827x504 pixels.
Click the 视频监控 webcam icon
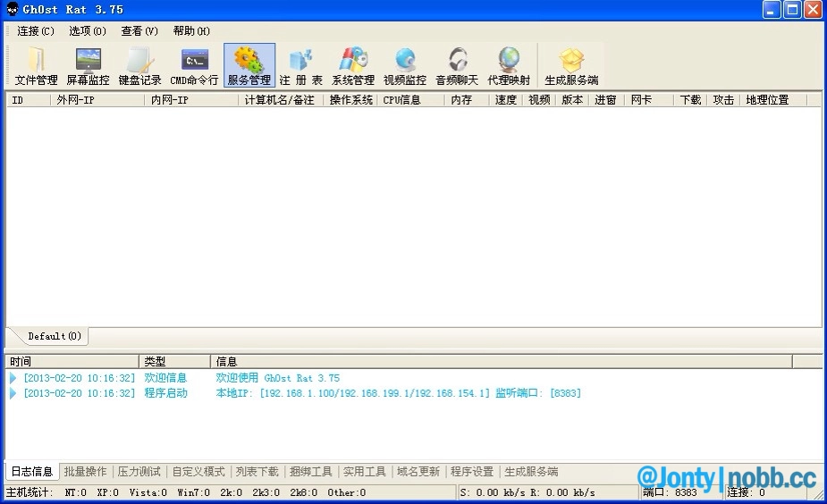click(405, 66)
